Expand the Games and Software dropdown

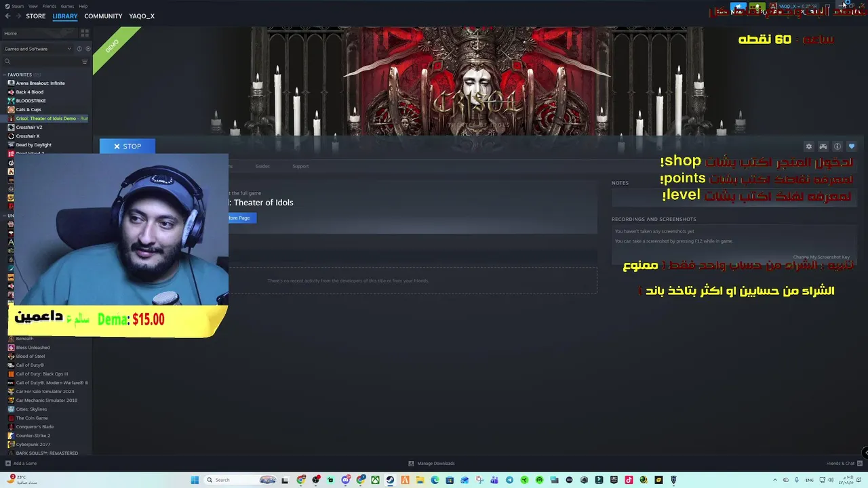click(37, 49)
